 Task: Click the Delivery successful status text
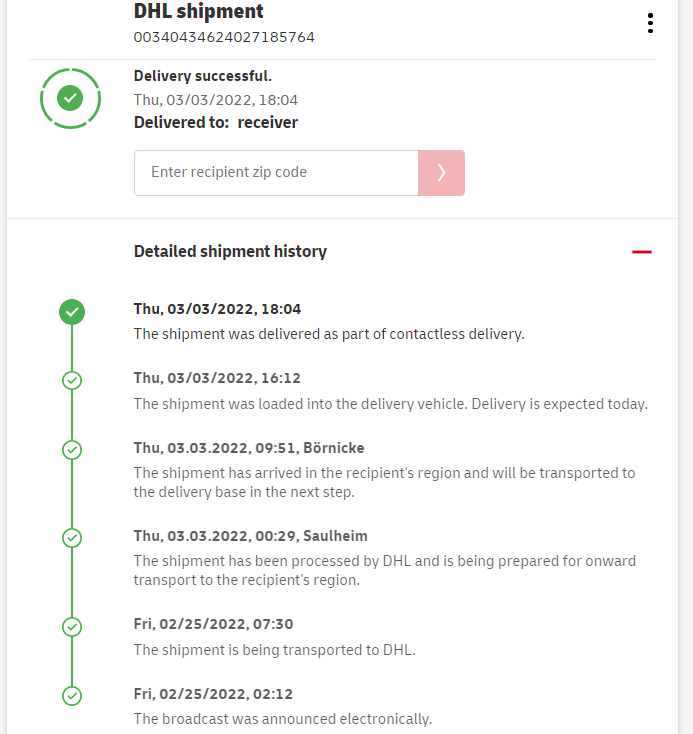pyautogui.click(x=203, y=76)
